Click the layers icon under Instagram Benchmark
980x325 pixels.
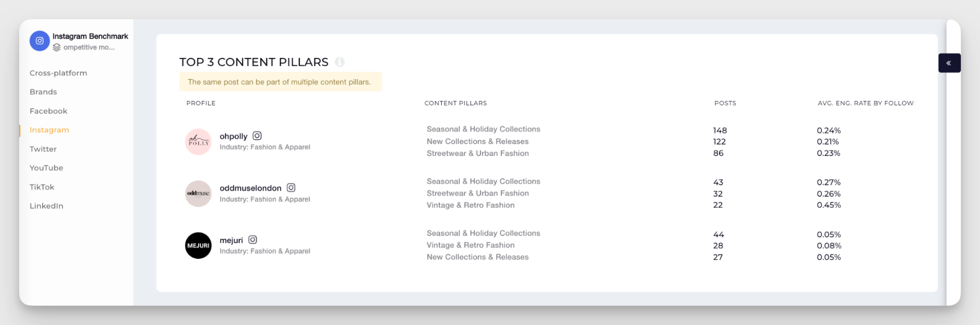coord(57,48)
